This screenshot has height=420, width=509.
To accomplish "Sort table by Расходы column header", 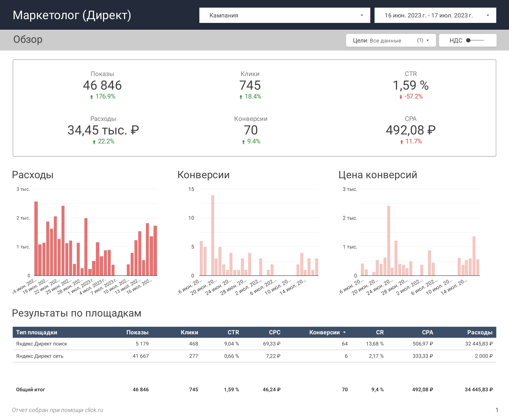I will pos(480,332).
